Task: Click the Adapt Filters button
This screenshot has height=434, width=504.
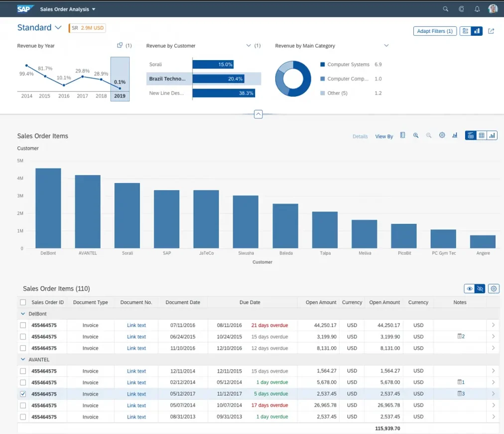Action: pos(435,31)
